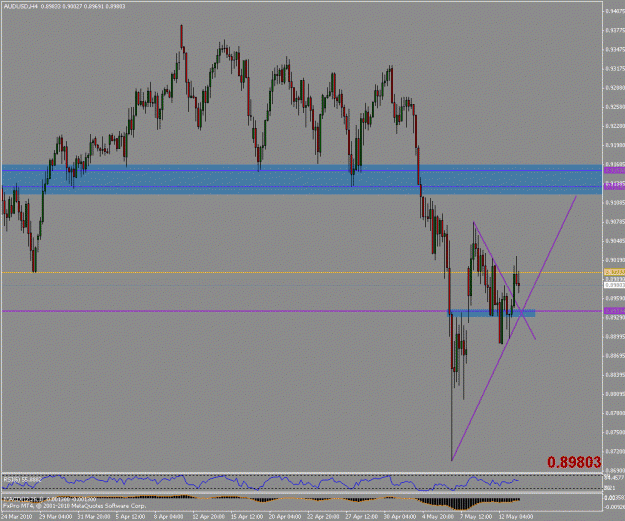Click the 0.88695 price axis label
Image resolution: width=625 pixels, height=521 pixels.
[615, 356]
